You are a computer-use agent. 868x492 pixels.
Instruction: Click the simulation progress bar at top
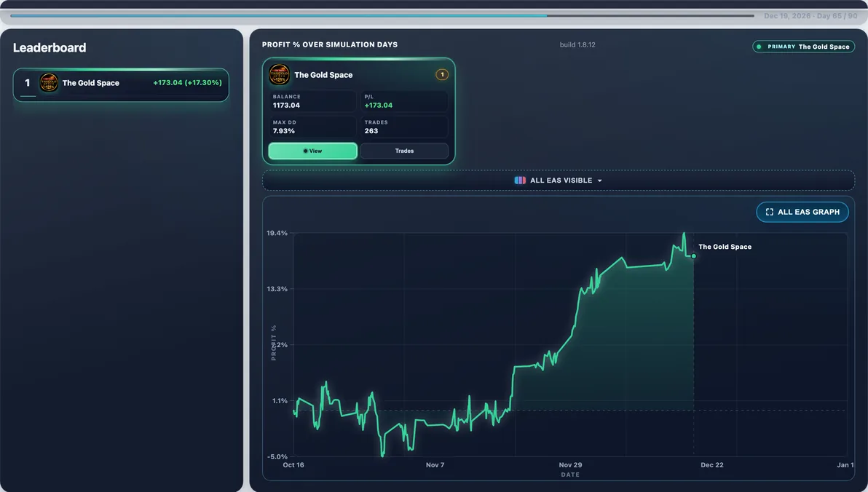tap(382, 16)
